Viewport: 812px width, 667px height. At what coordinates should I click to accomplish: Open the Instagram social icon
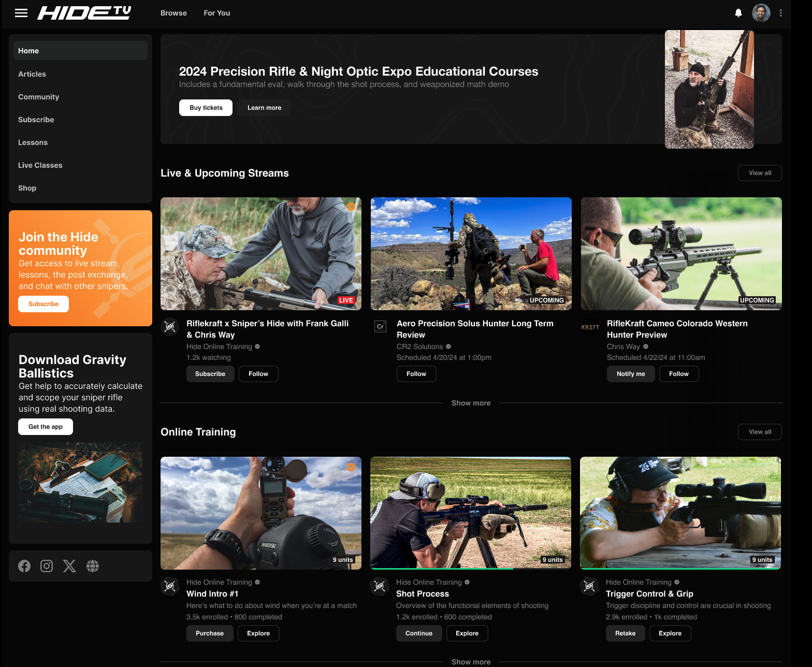point(47,566)
